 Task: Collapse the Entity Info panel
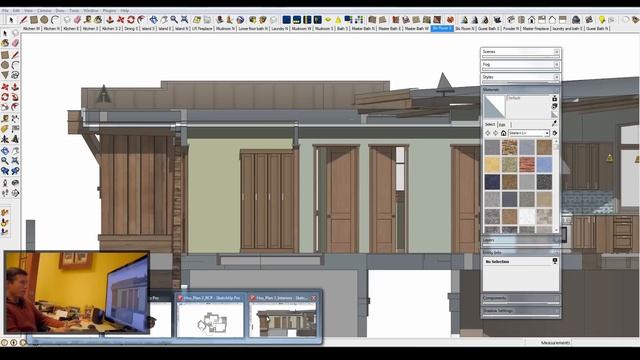520,252
